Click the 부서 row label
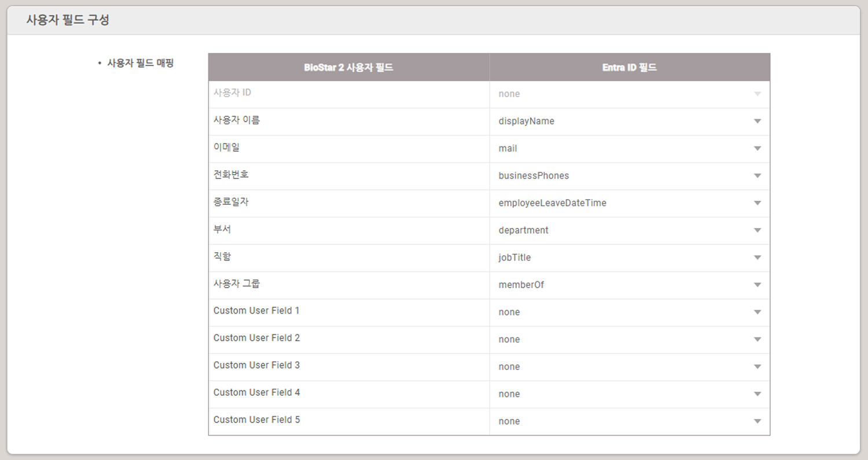The image size is (868, 460). 222,229
